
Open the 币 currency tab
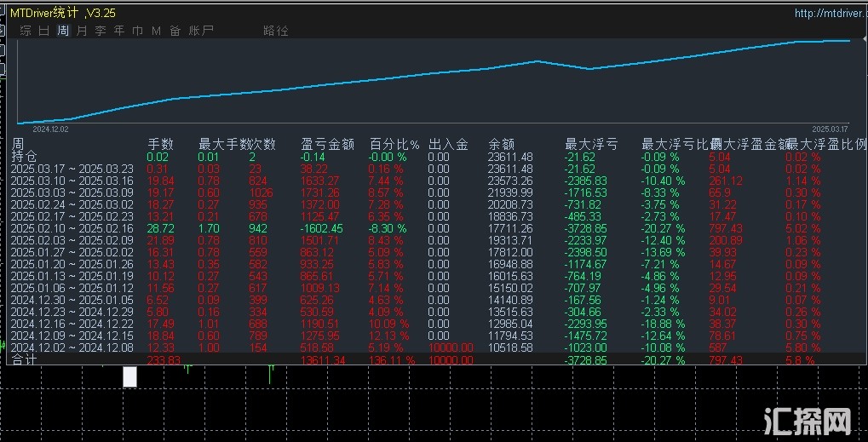click(x=138, y=31)
